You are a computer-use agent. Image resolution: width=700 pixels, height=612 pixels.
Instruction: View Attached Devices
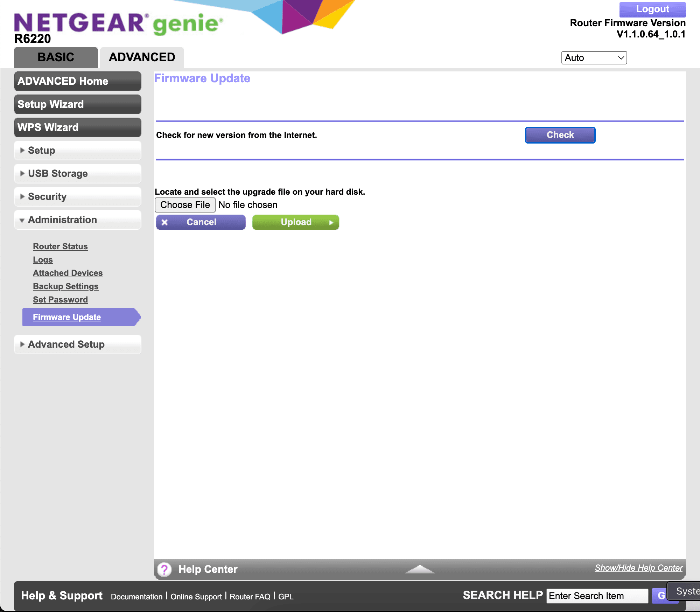[x=68, y=273]
